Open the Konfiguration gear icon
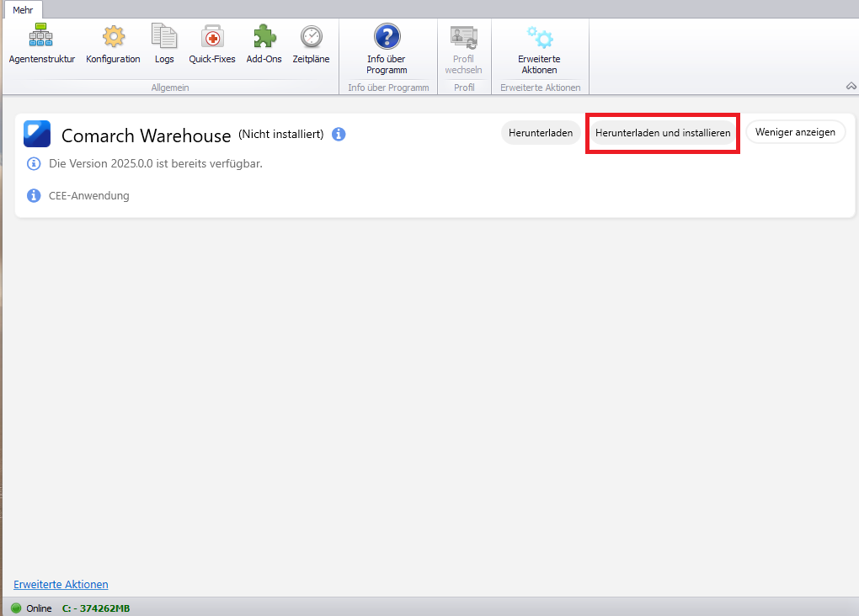Image resolution: width=859 pixels, height=616 pixels. (114, 37)
